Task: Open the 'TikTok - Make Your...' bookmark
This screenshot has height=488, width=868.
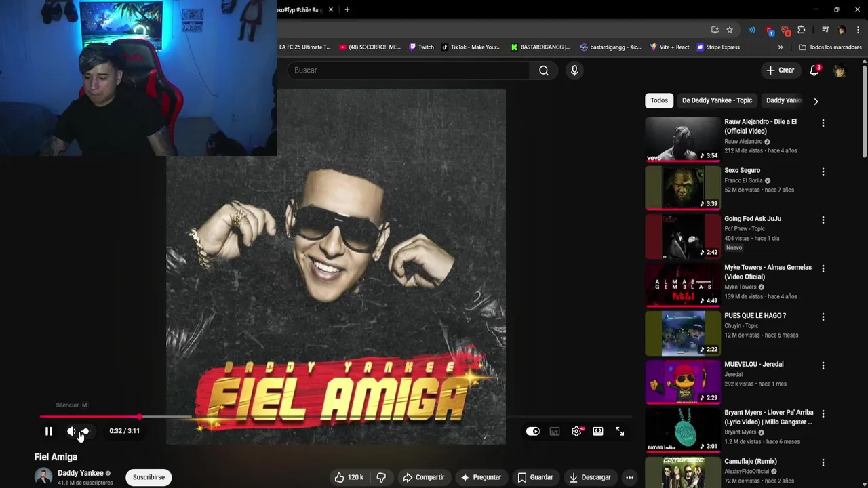Action: (x=471, y=47)
